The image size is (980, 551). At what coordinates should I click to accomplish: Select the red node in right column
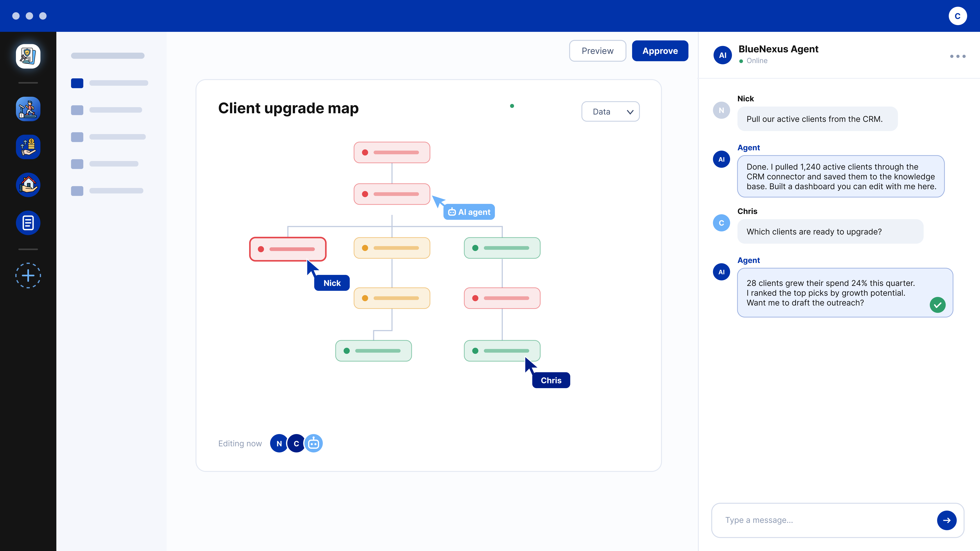[502, 298]
